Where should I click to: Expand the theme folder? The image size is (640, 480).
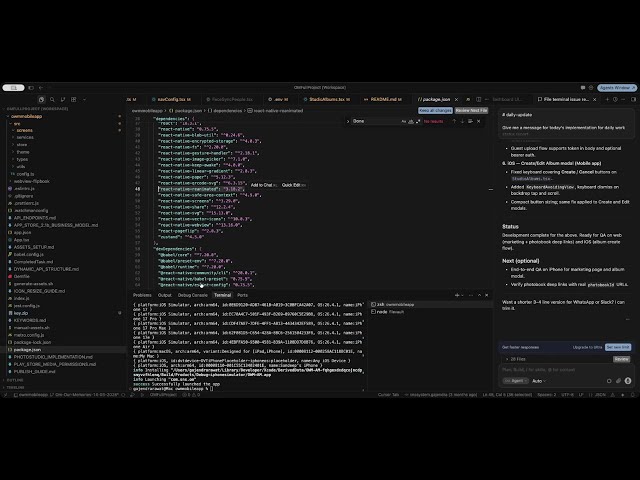[63, 152]
